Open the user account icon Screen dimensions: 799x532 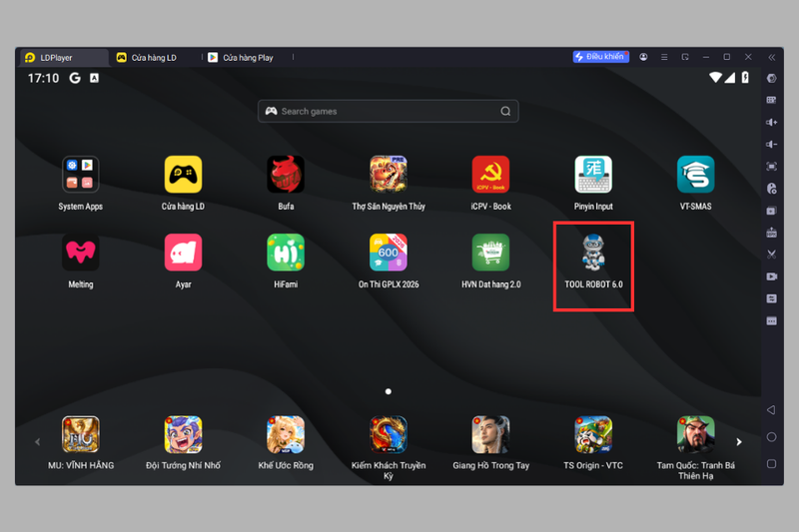coord(643,57)
